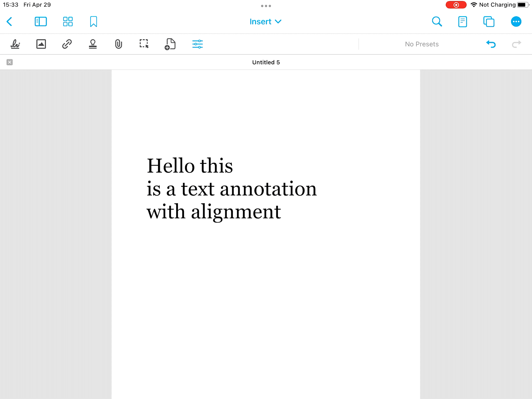Open the annotation inspector sliders icon

pos(198,44)
